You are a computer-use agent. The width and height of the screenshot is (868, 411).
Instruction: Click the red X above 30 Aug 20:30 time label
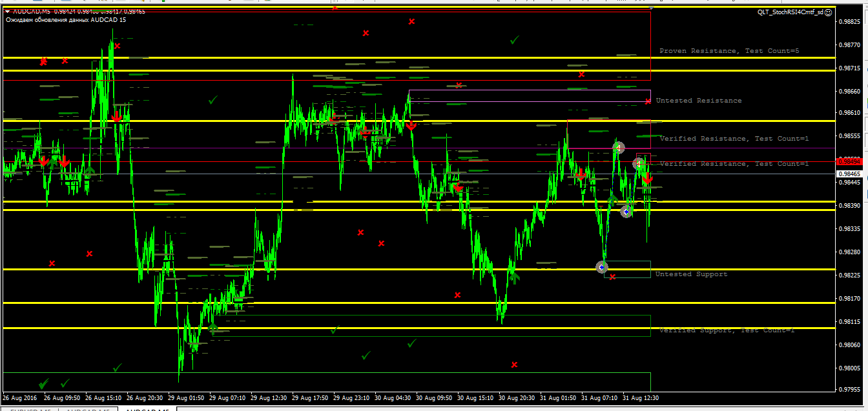click(514, 365)
